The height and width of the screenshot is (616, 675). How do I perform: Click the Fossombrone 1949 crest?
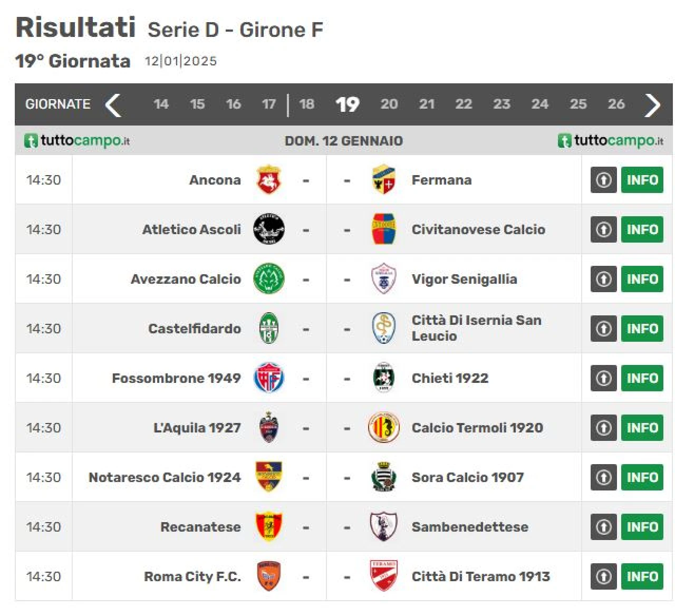point(269,378)
